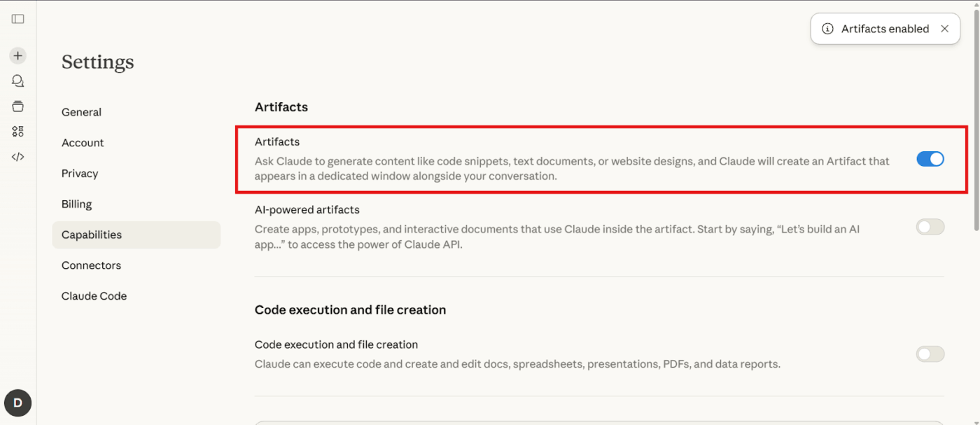Open Connectors settings
The height and width of the screenshot is (425, 980).
pos(91,265)
